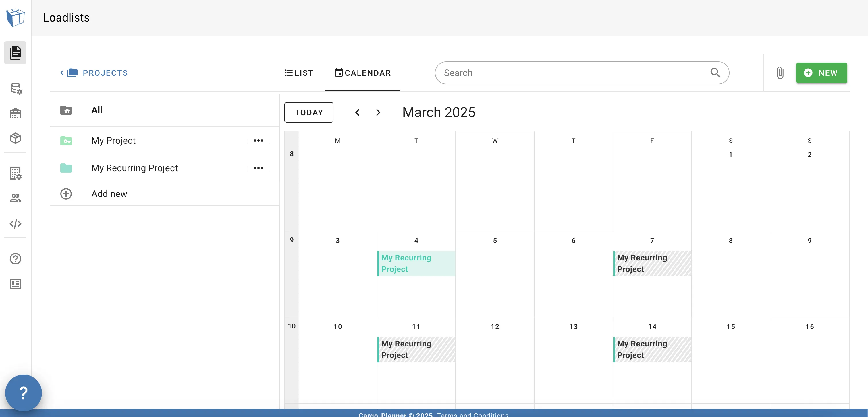The image size is (868, 417).
Task: Open options menu for My Recurring Project
Action: click(258, 168)
